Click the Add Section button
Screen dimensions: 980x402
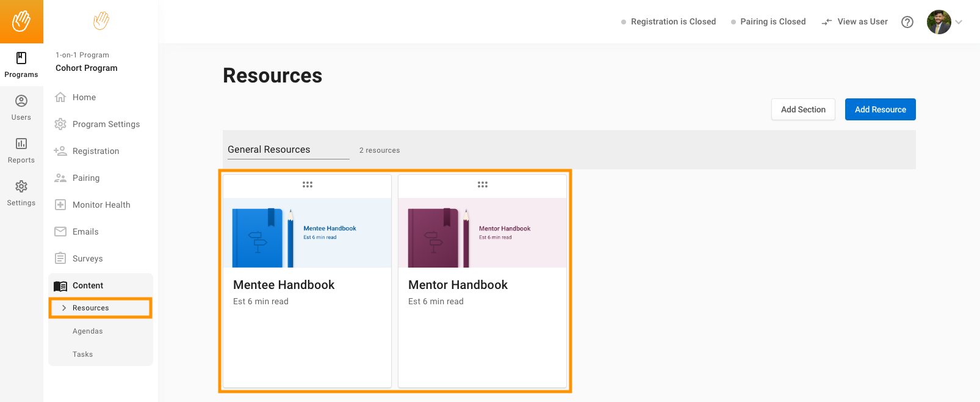point(803,109)
